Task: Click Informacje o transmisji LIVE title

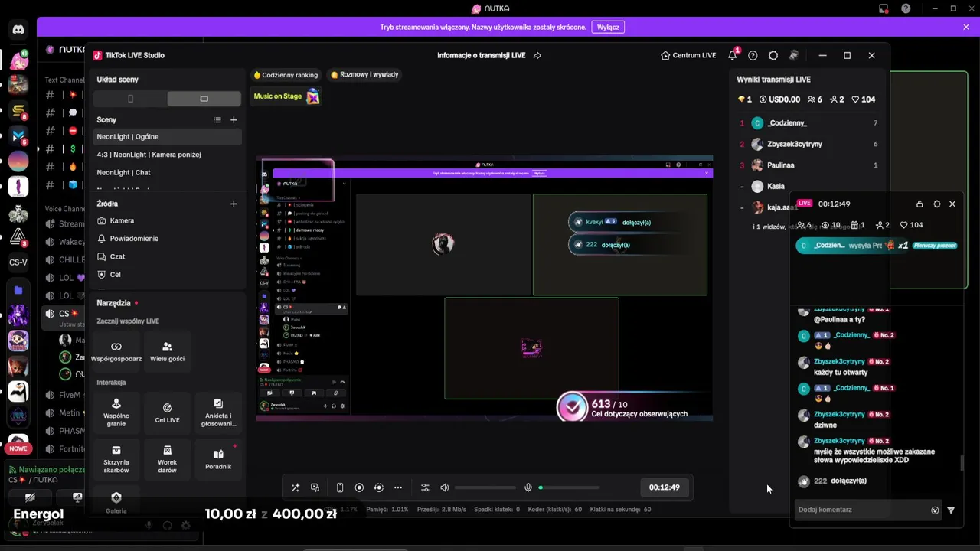Action: [x=482, y=55]
